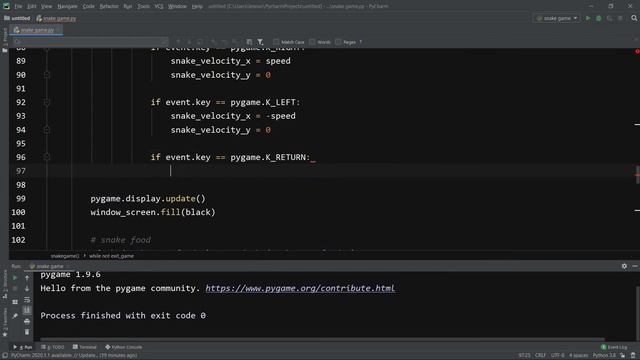Click the Run console horizontal scrollbar
640x360 pixels.
pos(322,339)
